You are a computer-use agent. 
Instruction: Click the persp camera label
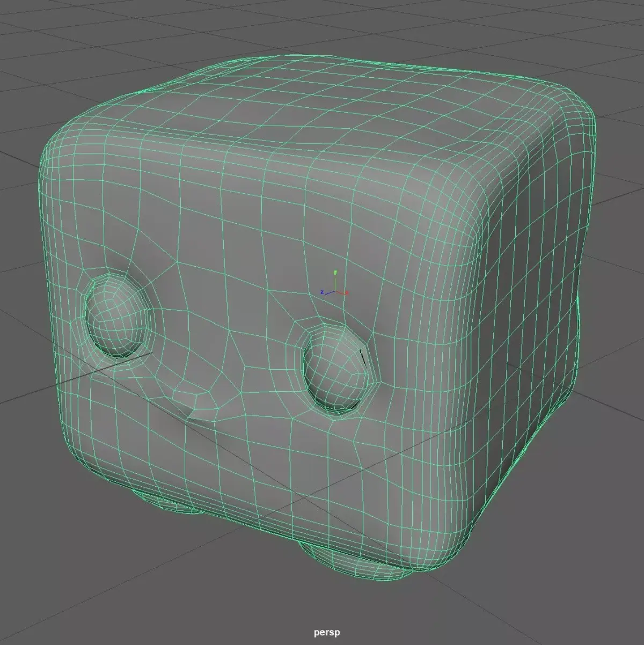coord(327,633)
